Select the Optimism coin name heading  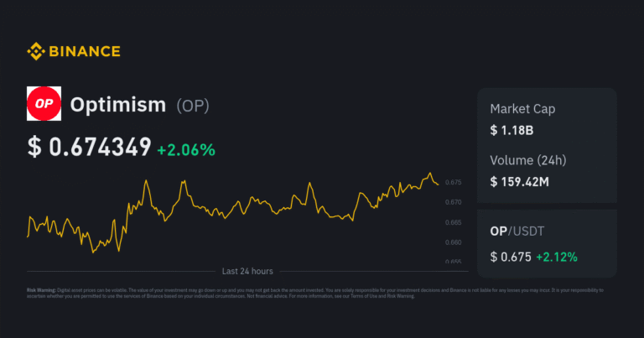pos(118,106)
